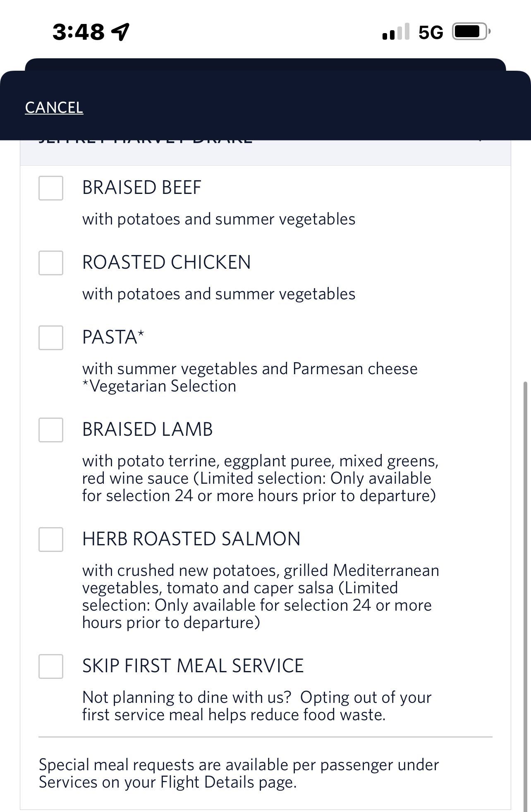Image resolution: width=531 pixels, height=812 pixels.
Task: Tap the ROASTED CHICKEN meal title
Action: [x=166, y=263]
